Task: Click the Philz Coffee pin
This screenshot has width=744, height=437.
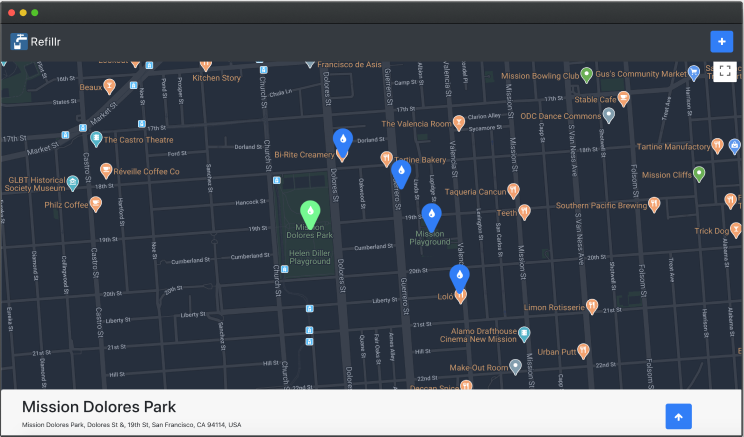Action: (x=96, y=204)
